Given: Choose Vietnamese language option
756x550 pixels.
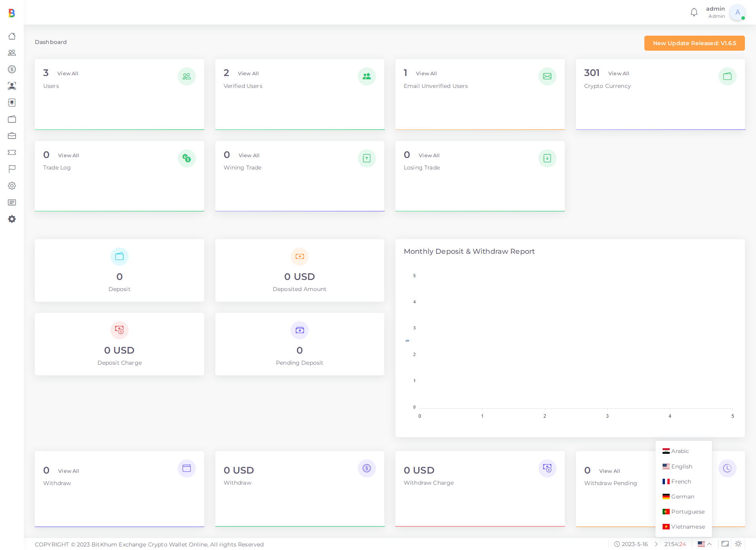Looking at the screenshot, I should point(688,527).
